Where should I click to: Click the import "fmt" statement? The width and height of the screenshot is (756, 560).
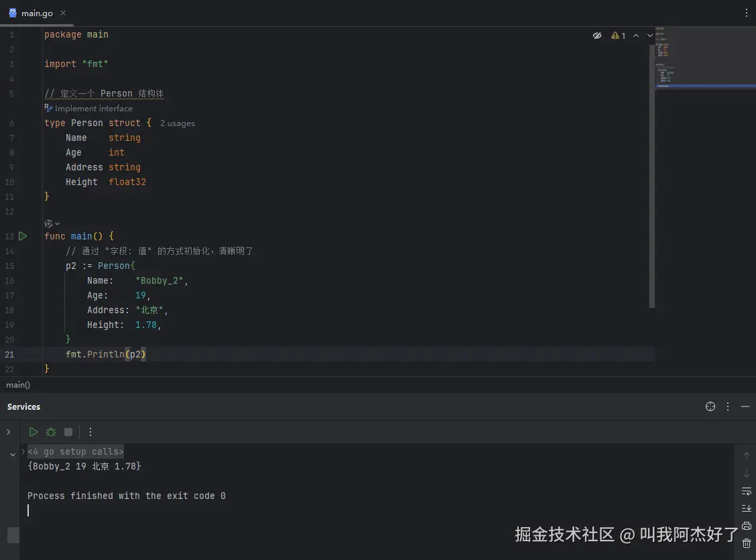click(x=76, y=64)
